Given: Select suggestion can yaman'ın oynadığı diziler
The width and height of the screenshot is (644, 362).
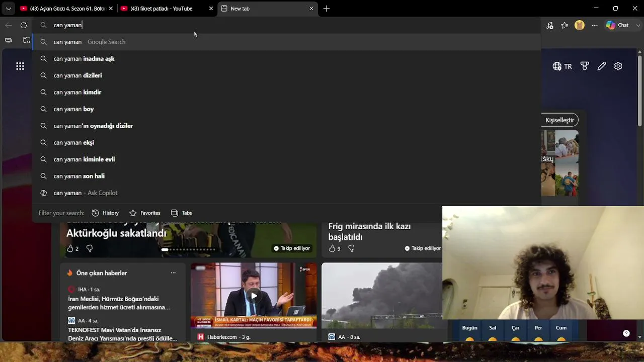Looking at the screenshot, I should (x=287, y=126).
